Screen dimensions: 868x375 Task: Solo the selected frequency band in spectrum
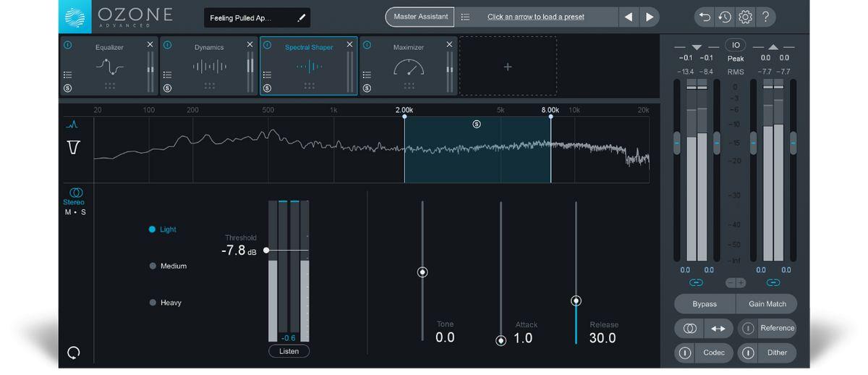477,125
